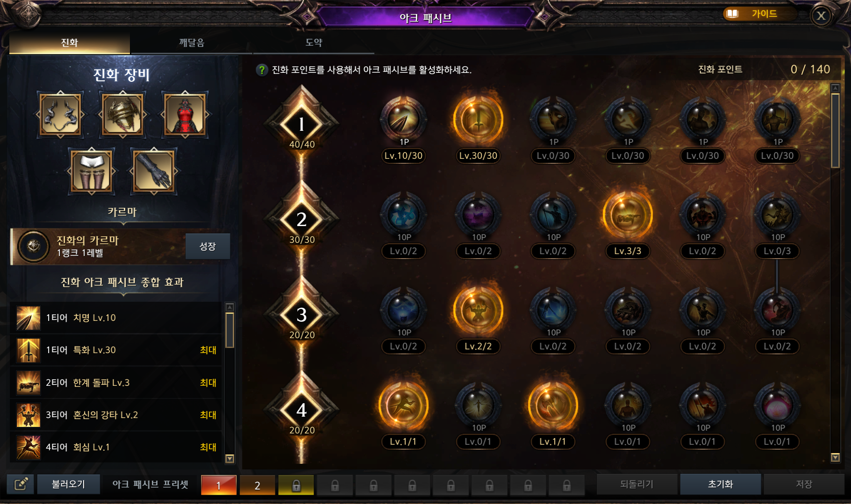Open the evolution helmet equipment slot
851x504 pixels.
coord(122,114)
